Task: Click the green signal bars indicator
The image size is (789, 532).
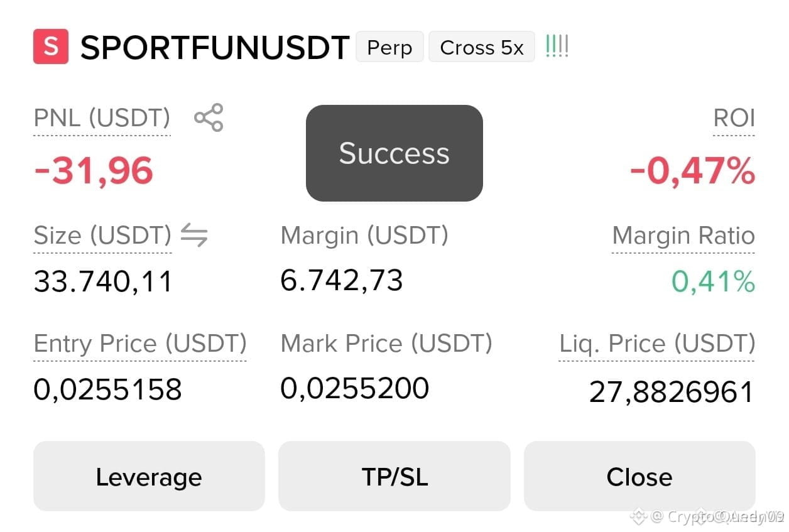Action: click(x=557, y=46)
